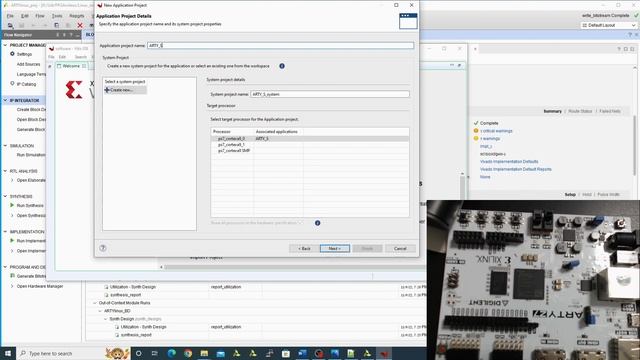This screenshot has height=360, width=640.
Task: Open Microsoft Store on taskbar
Action: click(x=286, y=353)
